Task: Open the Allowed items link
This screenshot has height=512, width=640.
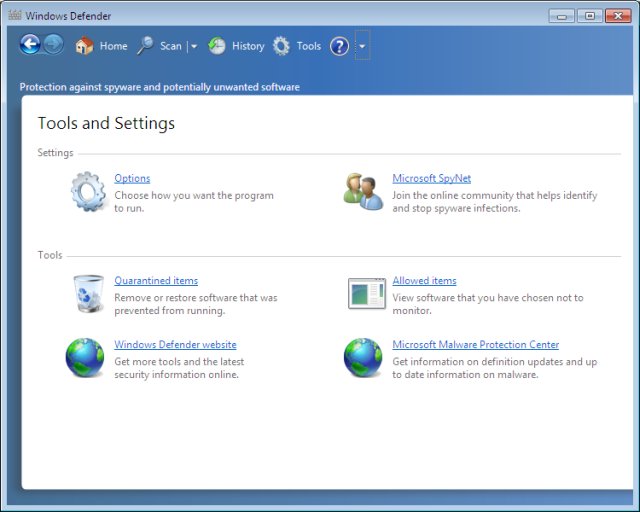Action: click(x=424, y=281)
